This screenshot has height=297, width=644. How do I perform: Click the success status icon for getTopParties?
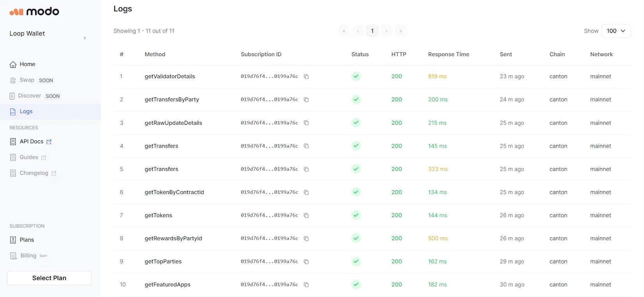(x=356, y=262)
